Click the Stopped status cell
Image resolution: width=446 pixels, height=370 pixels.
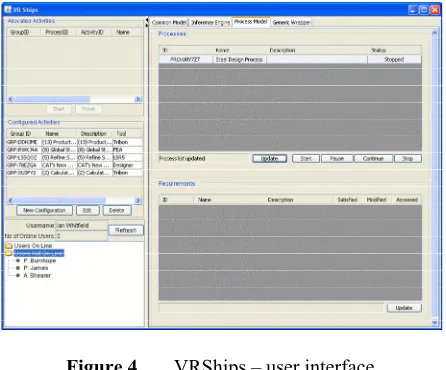(x=394, y=59)
